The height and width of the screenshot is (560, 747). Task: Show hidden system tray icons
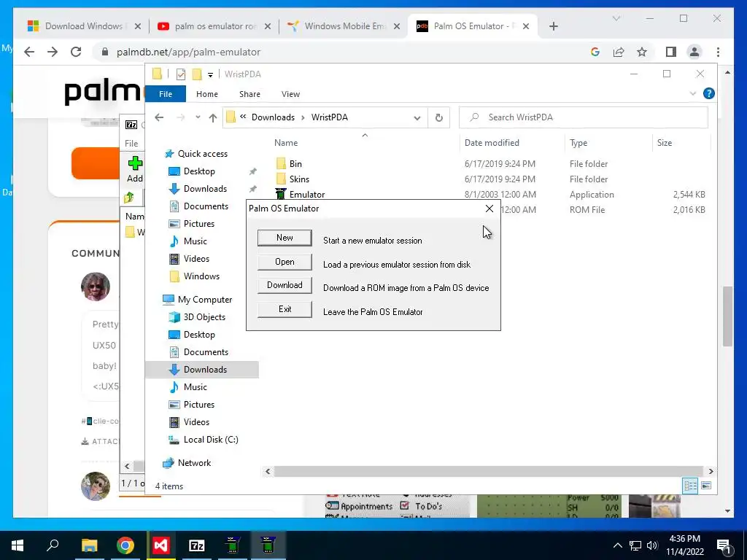617,545
